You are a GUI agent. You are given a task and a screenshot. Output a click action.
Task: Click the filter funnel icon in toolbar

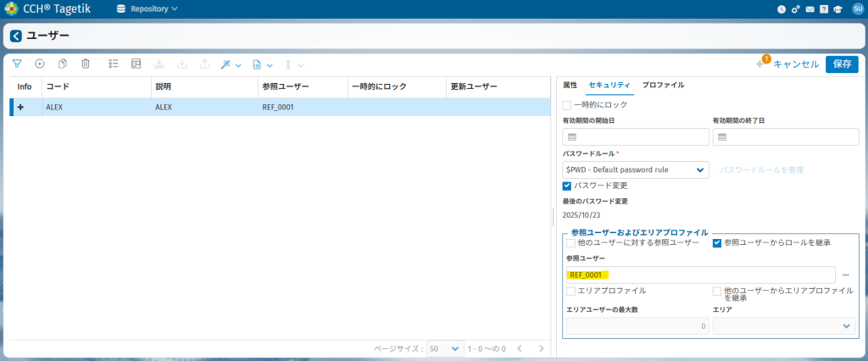click(17, 64)
